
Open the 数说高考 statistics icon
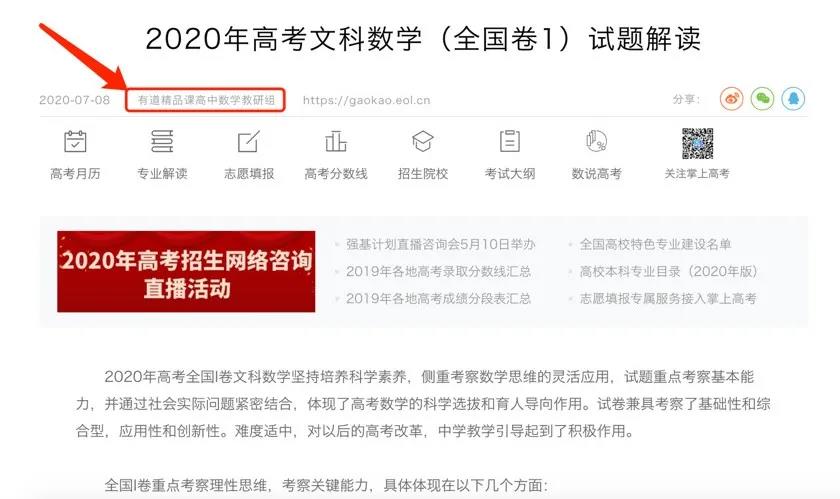[596, 142]
